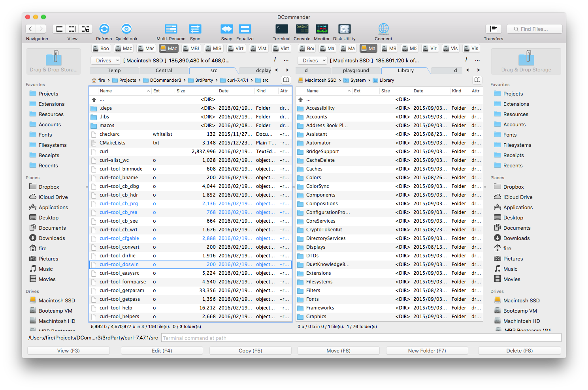Image resolution: width=588 pixels, height=390 pixels.
Task: Swap the two panels
Action: [227, 29]
